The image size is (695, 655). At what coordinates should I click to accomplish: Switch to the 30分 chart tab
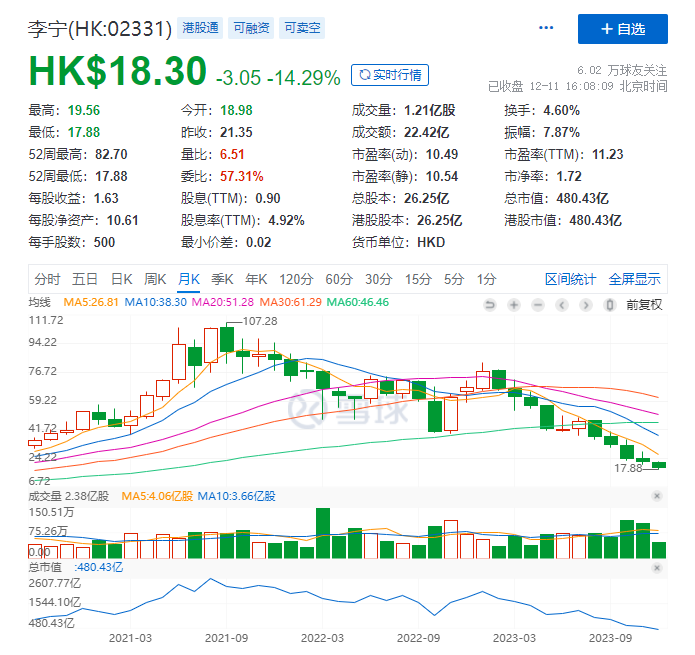(x=379, y=279)
